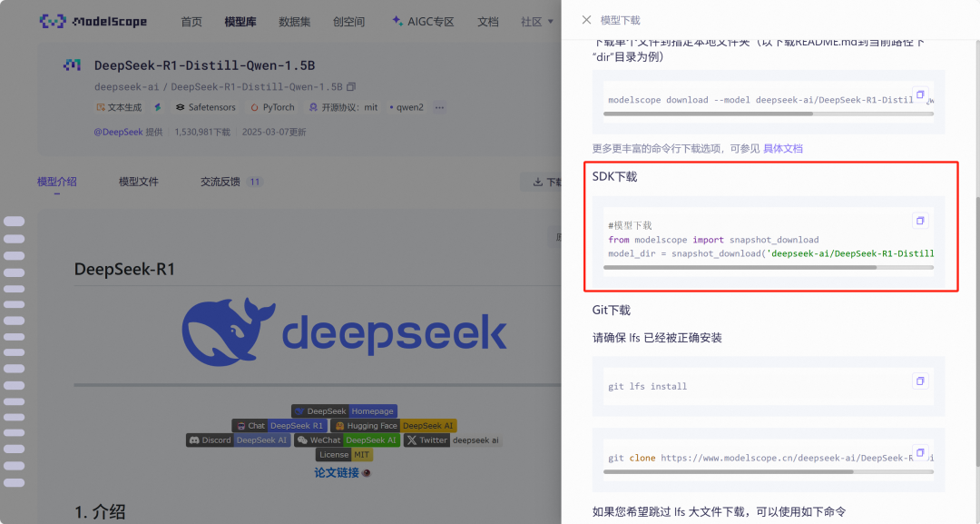Click the Discord DeepSeek AI badge

point(238,440)
